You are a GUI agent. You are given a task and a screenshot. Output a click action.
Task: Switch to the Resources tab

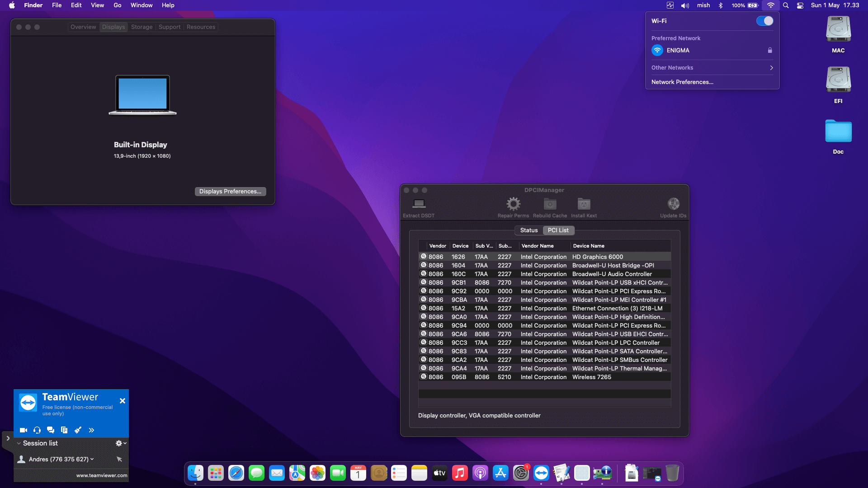[201, 27]
